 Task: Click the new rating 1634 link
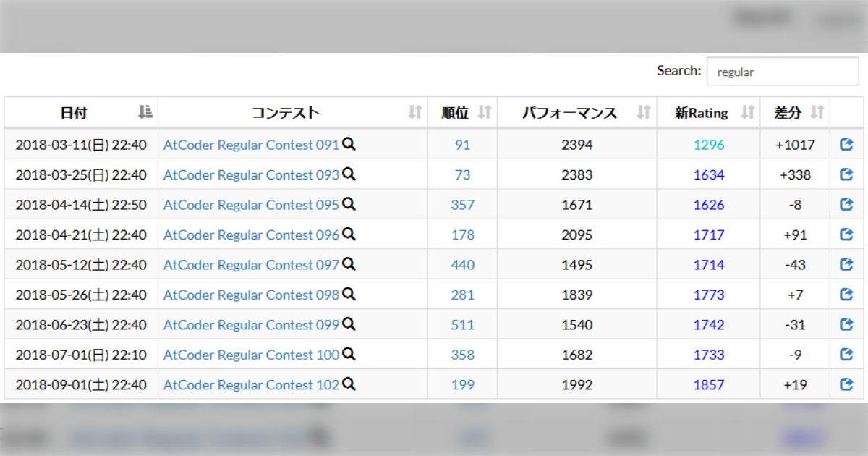pyautogui.click(x=707, y=174)
